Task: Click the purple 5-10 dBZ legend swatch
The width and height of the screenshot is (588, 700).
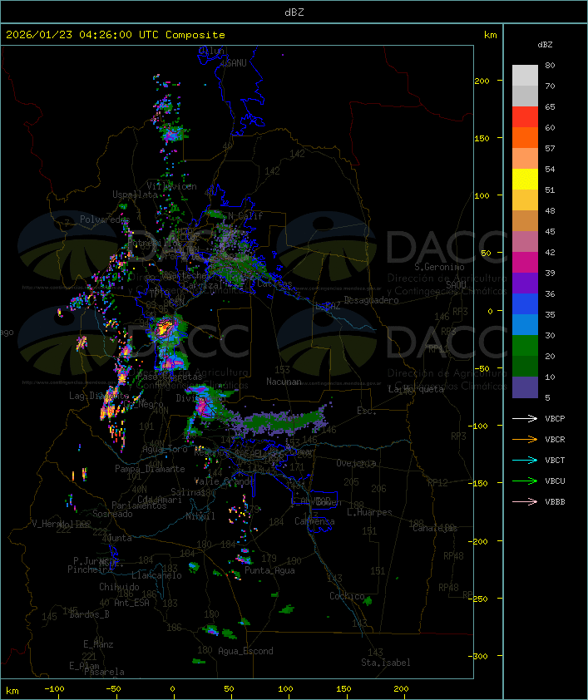Action: [525, 387]
